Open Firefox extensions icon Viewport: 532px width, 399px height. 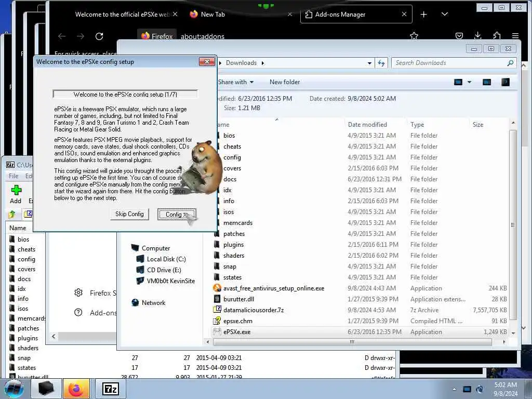tap(497, 36)
